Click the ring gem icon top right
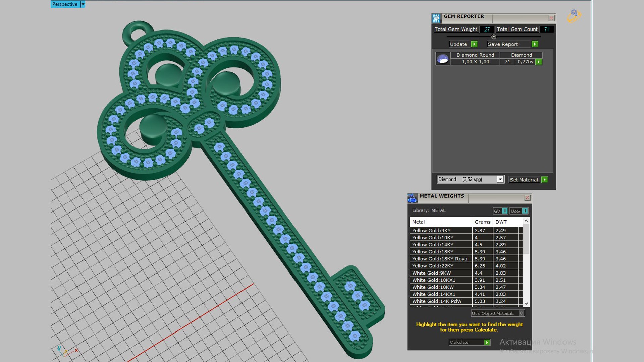Screen dimensions: 644x362 coord(574,16)
